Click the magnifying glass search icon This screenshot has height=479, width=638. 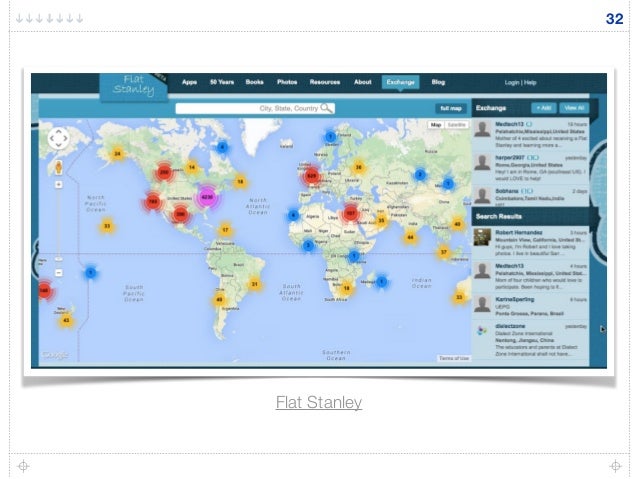[326, 108]
